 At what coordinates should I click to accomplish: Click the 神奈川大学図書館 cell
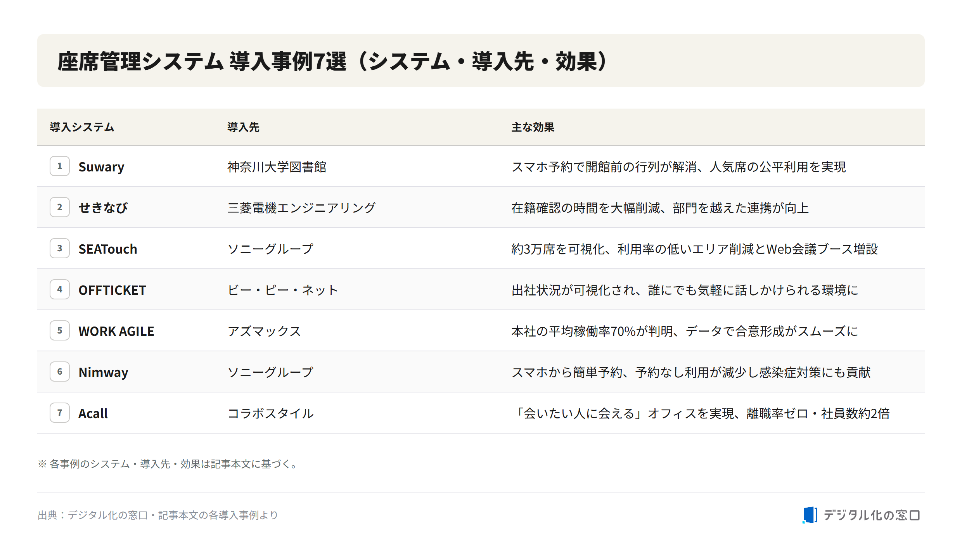coord(277,167)
